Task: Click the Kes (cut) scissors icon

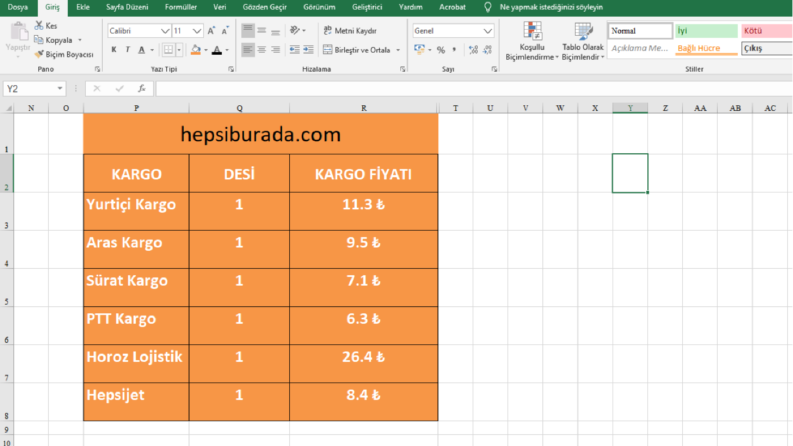Action: [39, 25]
